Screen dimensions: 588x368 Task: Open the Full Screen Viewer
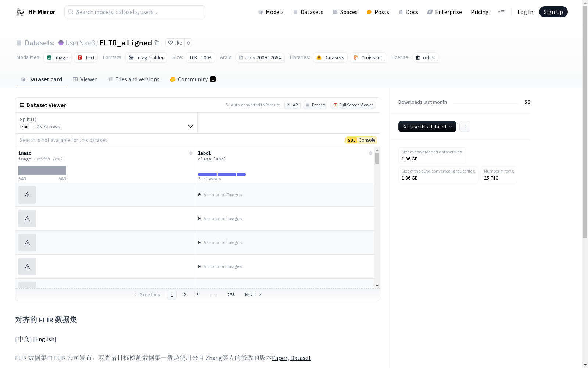[353, 105]
